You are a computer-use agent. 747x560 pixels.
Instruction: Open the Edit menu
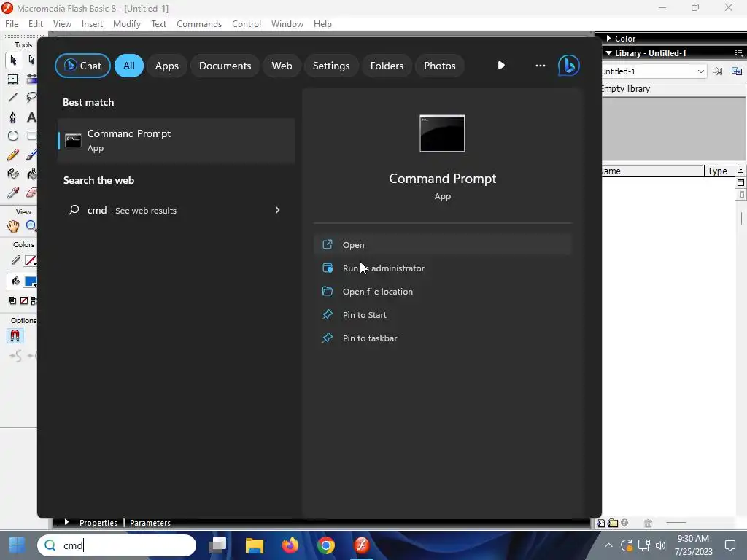pos(35,24)
